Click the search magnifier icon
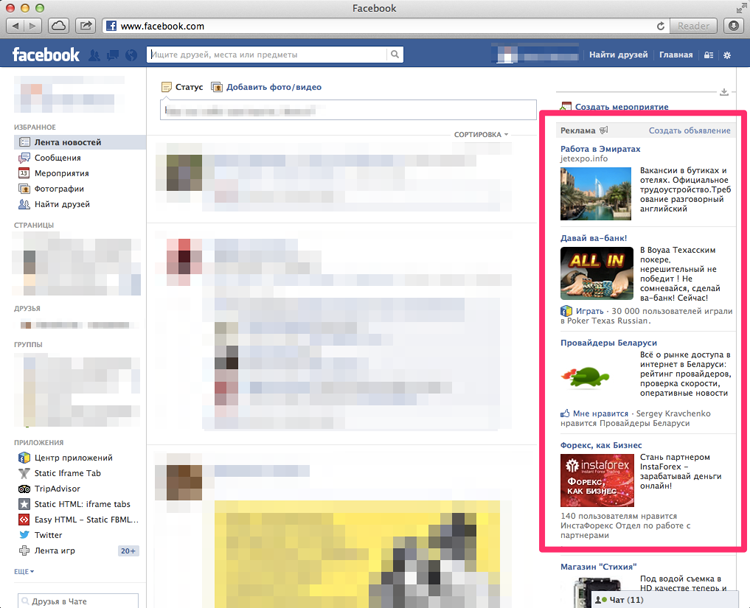Viewport: 750px width, 608px height. [395, 55]
